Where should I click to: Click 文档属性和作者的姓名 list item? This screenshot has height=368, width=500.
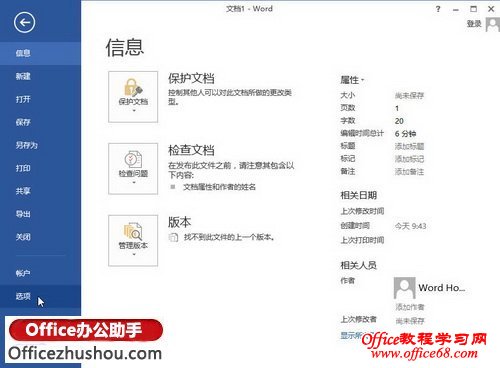(x=219, y=187)
